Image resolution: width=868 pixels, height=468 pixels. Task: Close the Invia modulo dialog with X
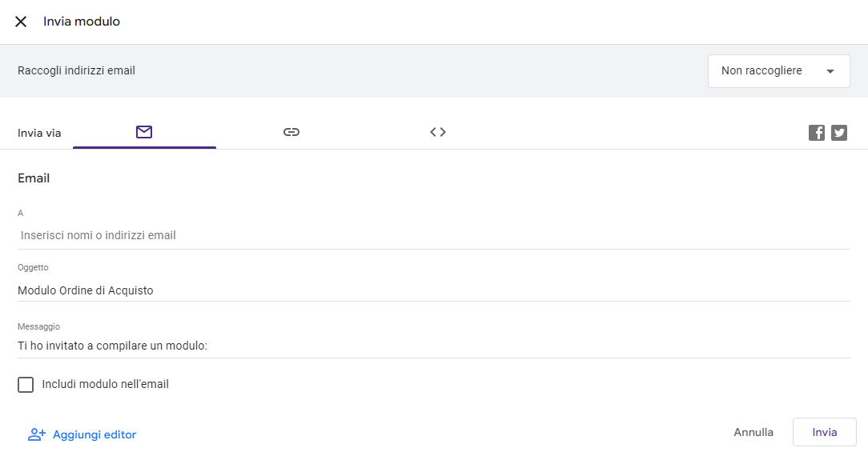(x=21, y=22)
